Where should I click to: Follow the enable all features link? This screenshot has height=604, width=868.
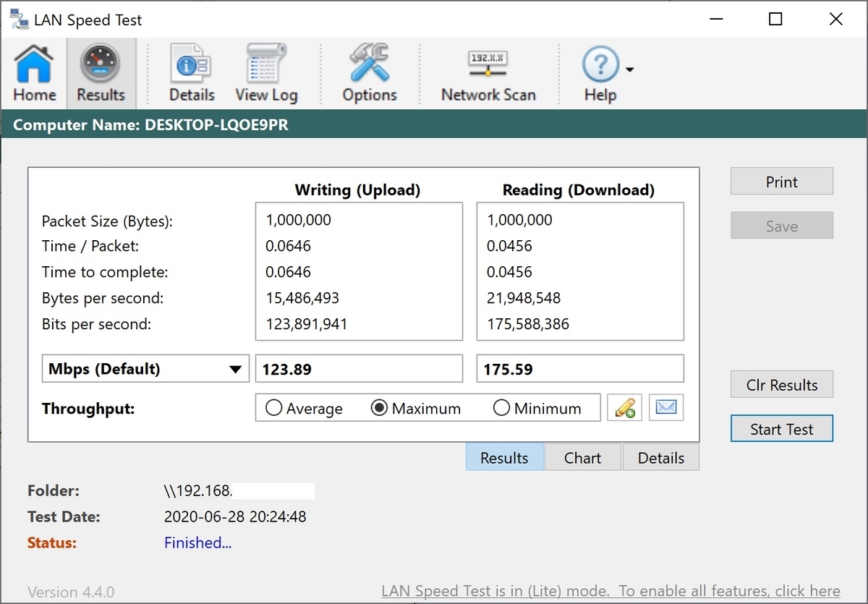coord(611,592)
